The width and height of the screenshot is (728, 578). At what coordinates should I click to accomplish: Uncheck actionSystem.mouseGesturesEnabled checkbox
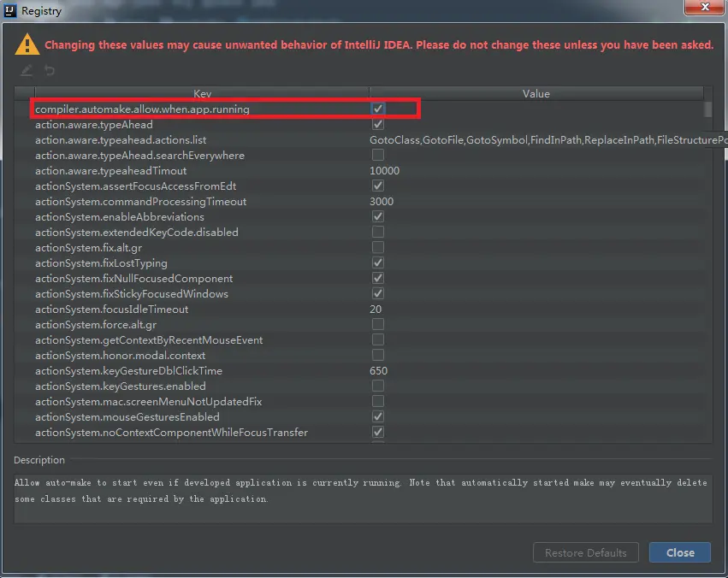378,416
